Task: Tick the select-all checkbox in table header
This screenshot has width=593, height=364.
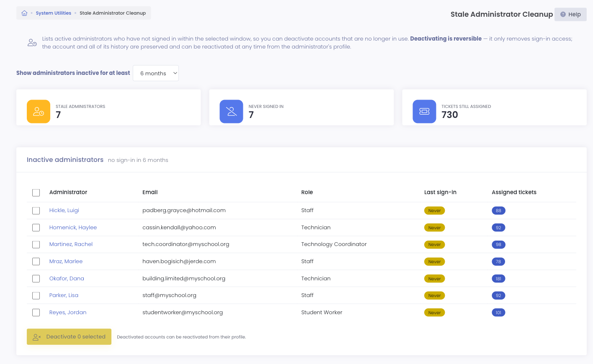Action: tap(36, 192)
